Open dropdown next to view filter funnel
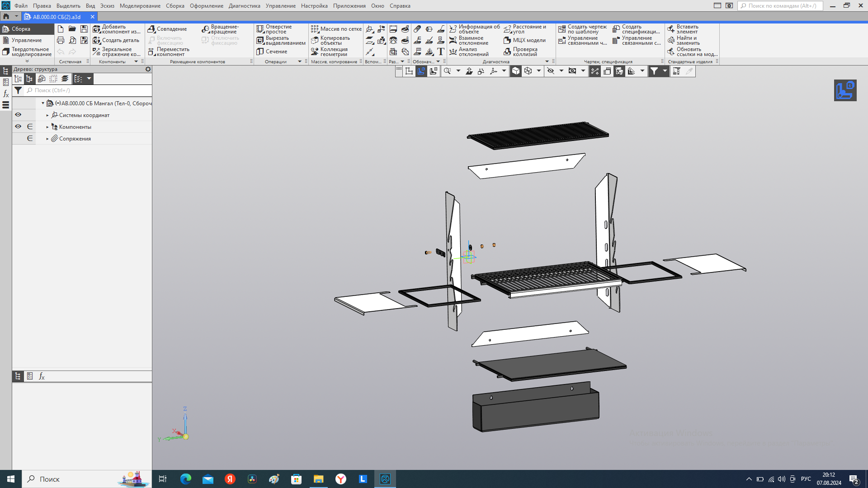The image size is (868, 488). 665,71
